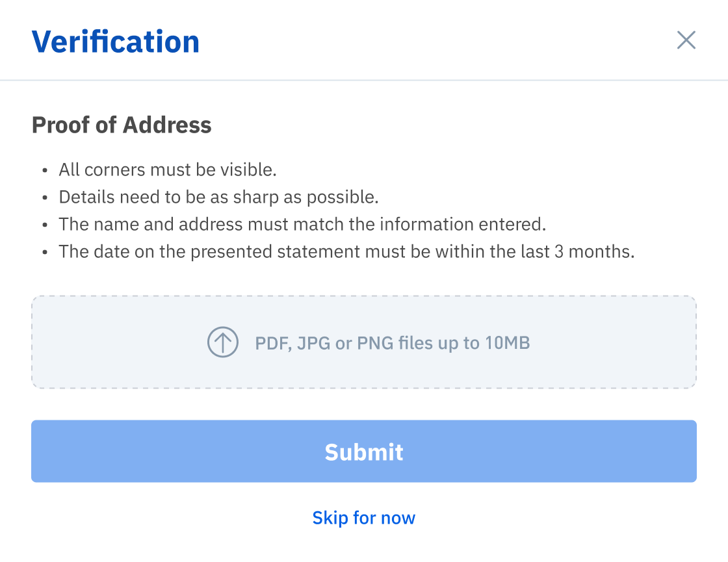
Task: Select the 'PDF, JPG or PNG files' upload label
Action: [393, 344]
